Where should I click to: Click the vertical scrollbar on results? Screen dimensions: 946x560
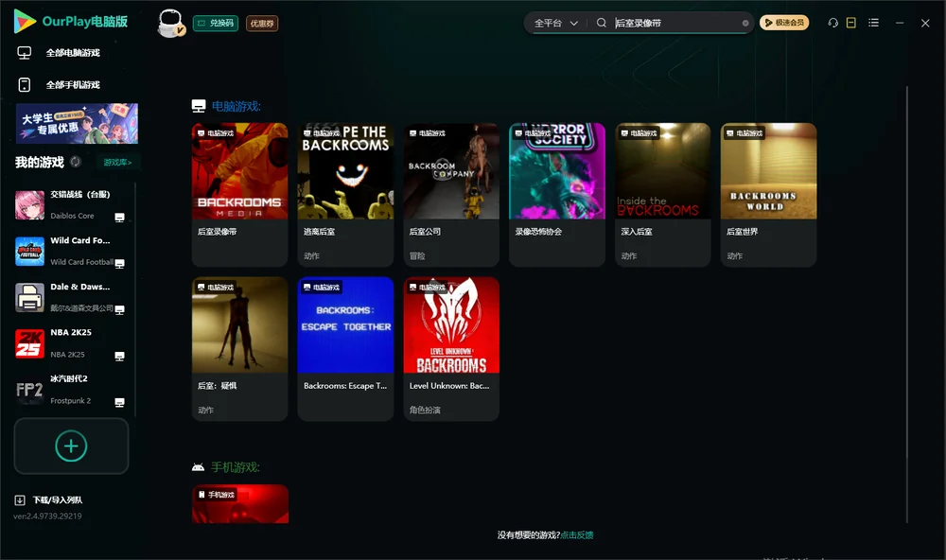[907, 305]
